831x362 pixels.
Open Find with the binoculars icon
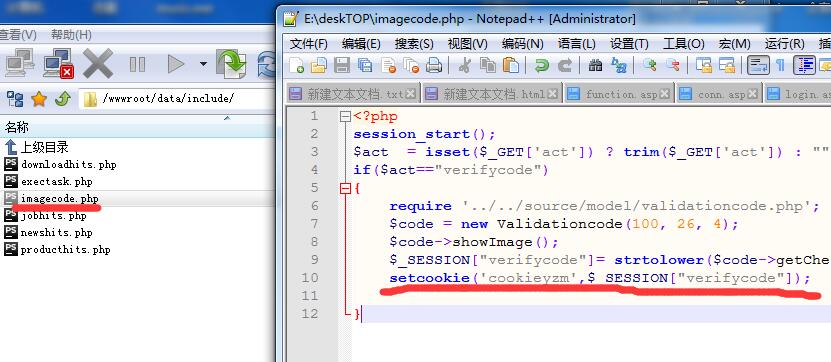(596, 65)
